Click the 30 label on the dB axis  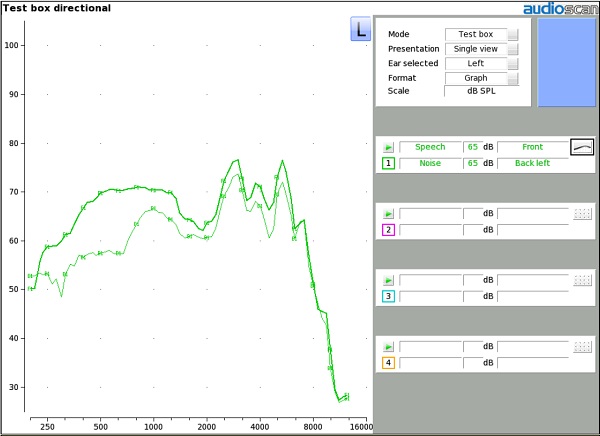pyautogui.click(x=14, y=387)
